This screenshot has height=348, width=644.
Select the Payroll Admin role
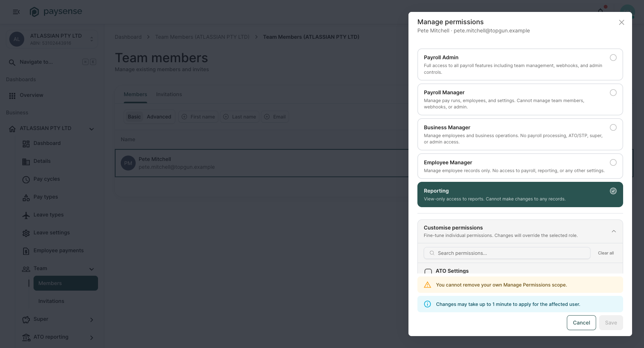tap(520, 64)
